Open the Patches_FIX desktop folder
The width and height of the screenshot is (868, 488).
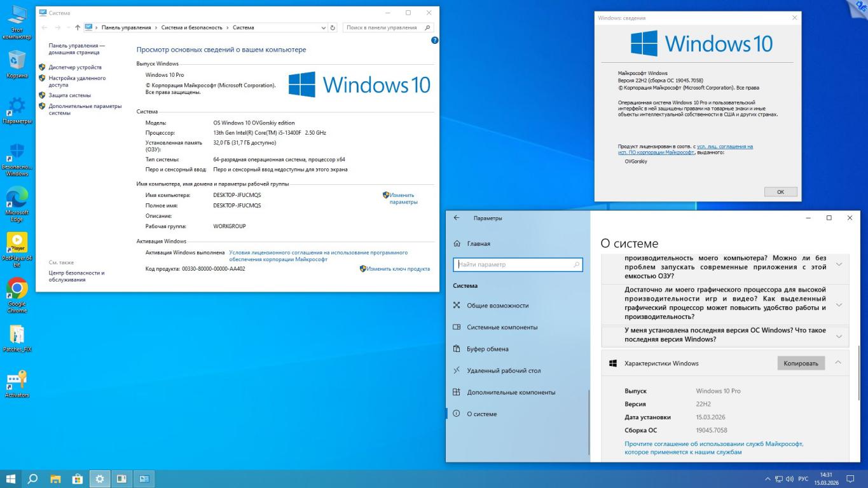click(x=17, y=335)
